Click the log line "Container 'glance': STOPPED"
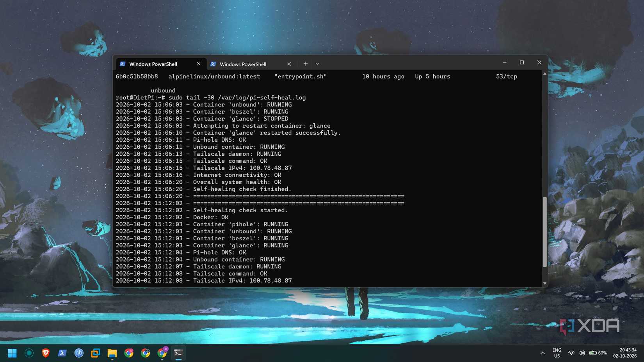This screenshot has width=644, height=362. [240, 119]
